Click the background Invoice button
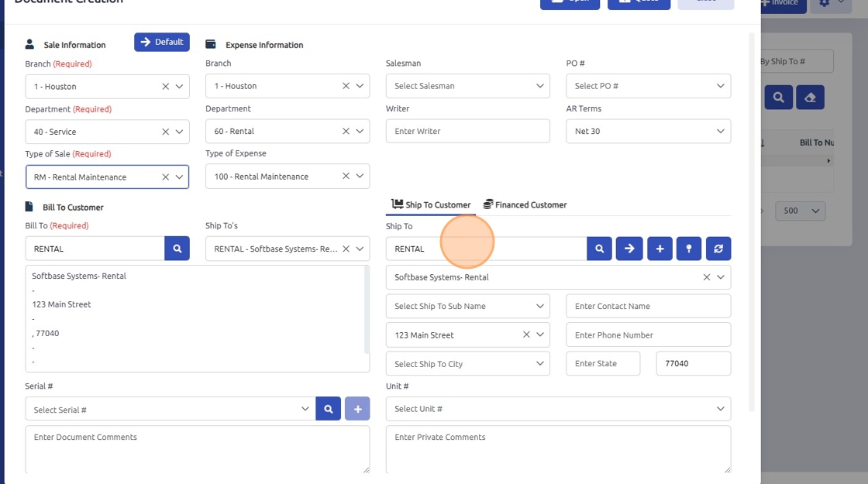 coord(783,3)
